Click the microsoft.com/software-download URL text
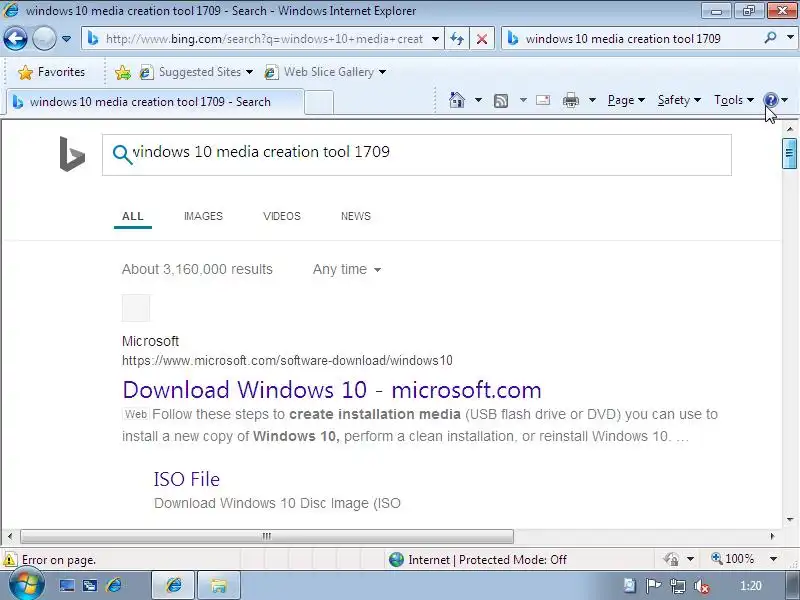This screenshot has width=800, height=600. [287, 361]
